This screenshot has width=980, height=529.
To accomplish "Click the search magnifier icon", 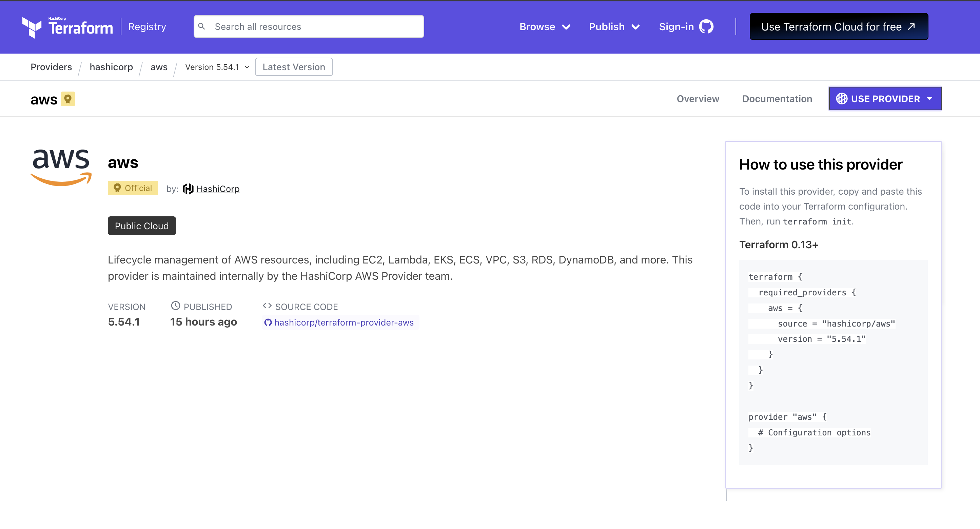I will 202,26.
